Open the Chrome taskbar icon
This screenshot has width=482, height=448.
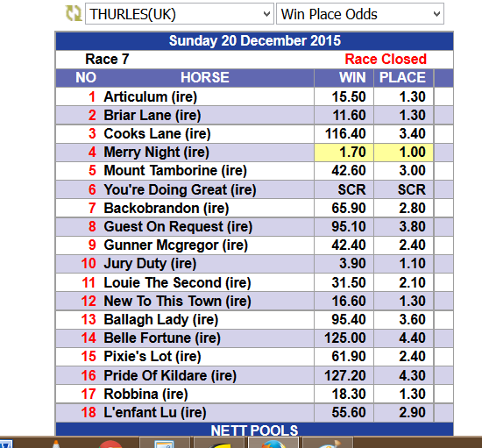[x=110, y=444]
